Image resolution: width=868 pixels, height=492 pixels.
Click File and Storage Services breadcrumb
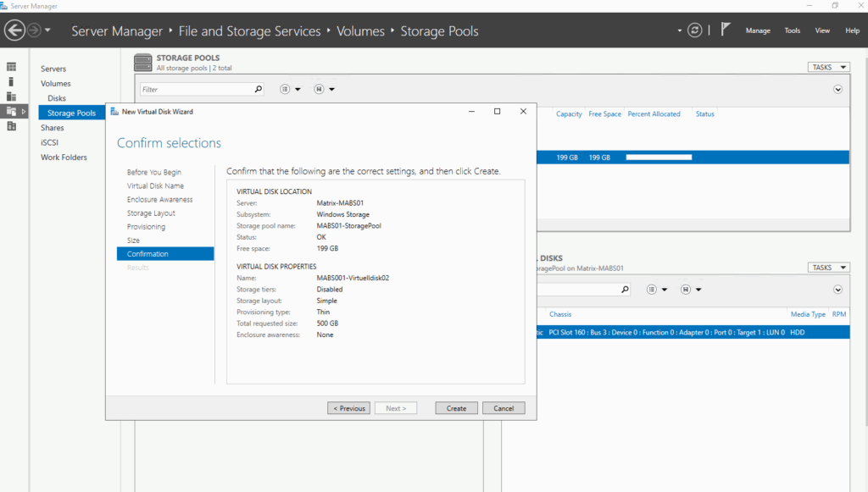[x=249, y=31]
